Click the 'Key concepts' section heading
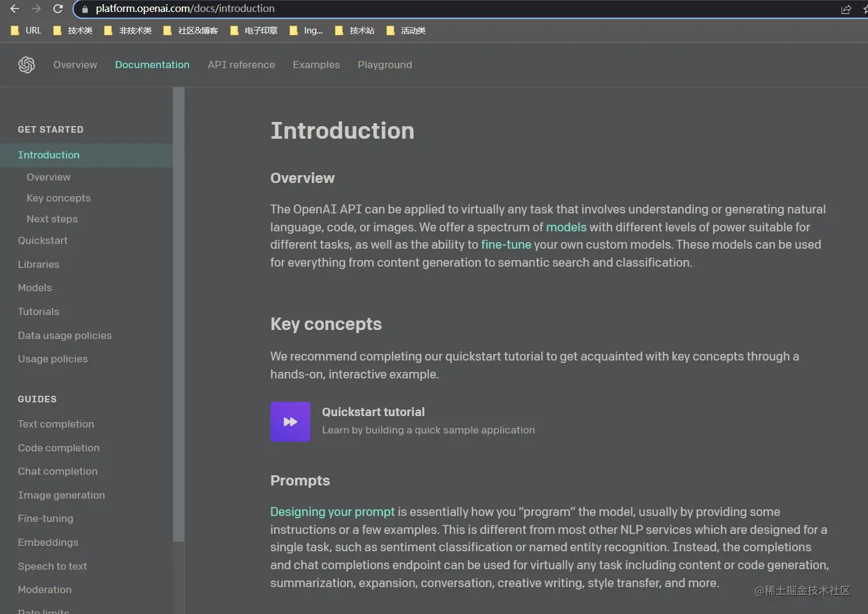This screenshot has width=868, height=614. [326, 324]
